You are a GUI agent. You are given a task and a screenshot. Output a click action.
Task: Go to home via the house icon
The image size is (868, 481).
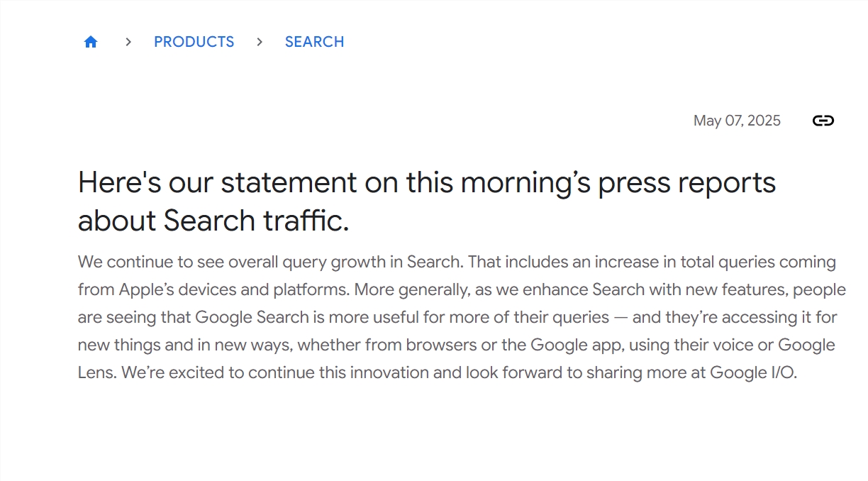(x=90, y=42)
